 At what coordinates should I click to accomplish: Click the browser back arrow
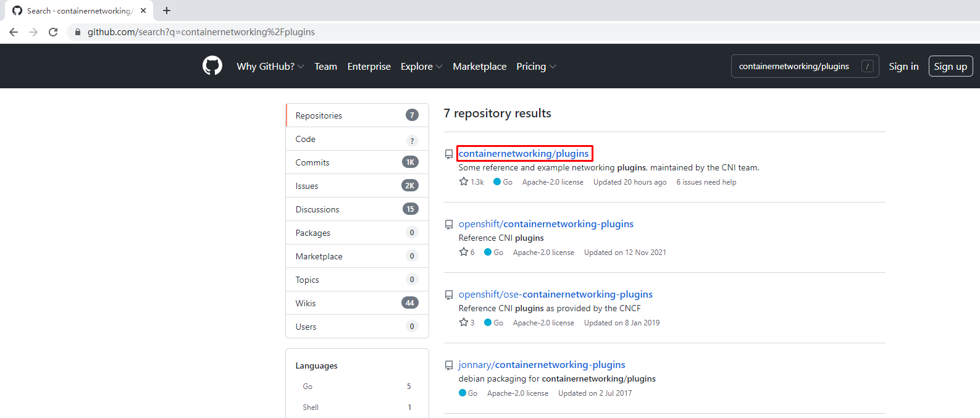[14, 32]
